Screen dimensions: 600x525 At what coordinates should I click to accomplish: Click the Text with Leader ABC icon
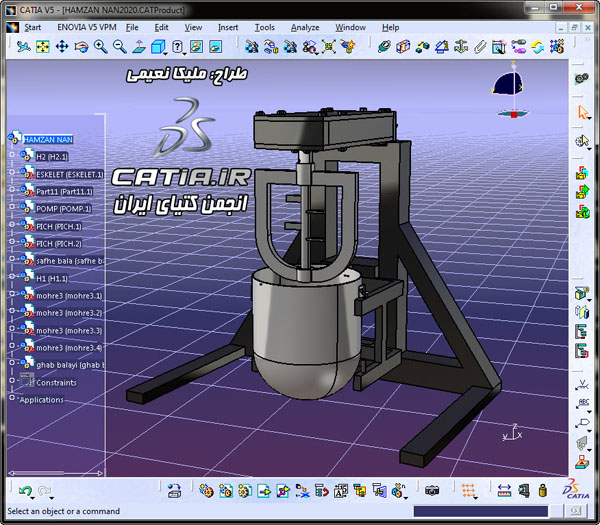pos(583,404)
